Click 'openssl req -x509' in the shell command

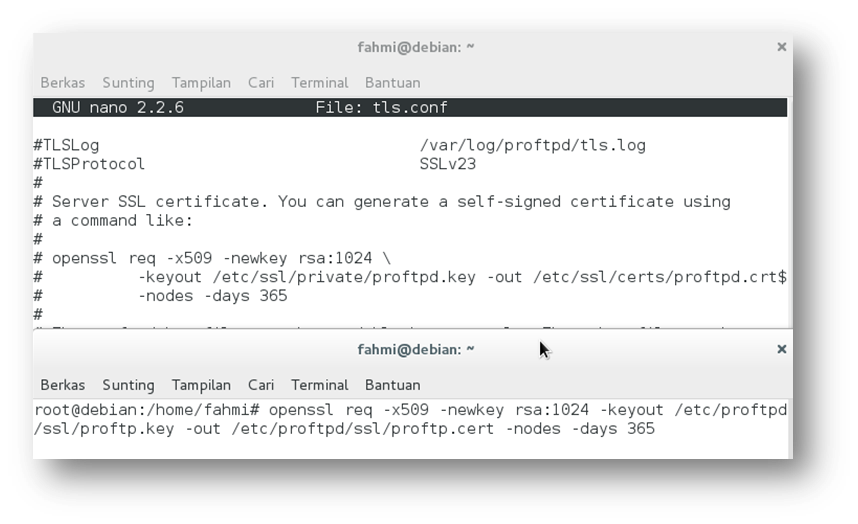click(349, 410)
